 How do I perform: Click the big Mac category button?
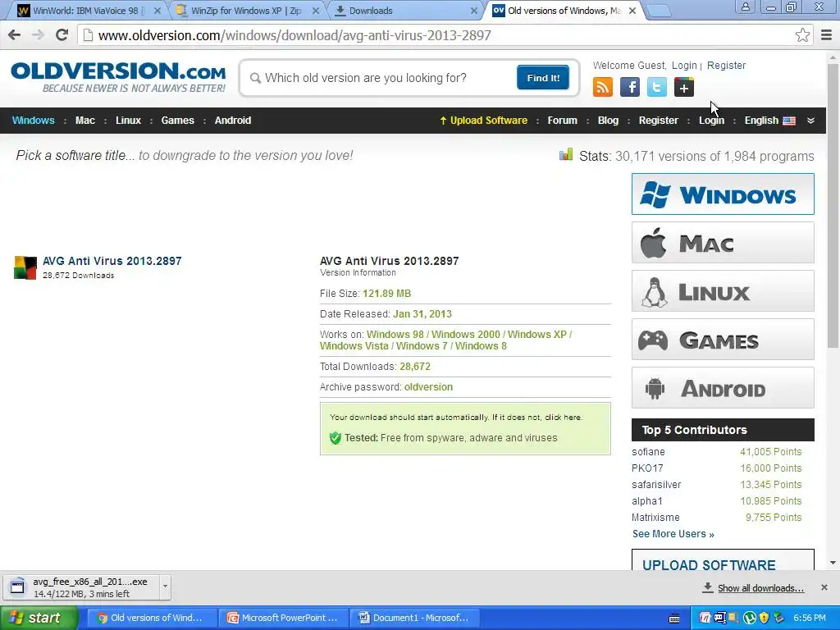[x=723, y=243]
